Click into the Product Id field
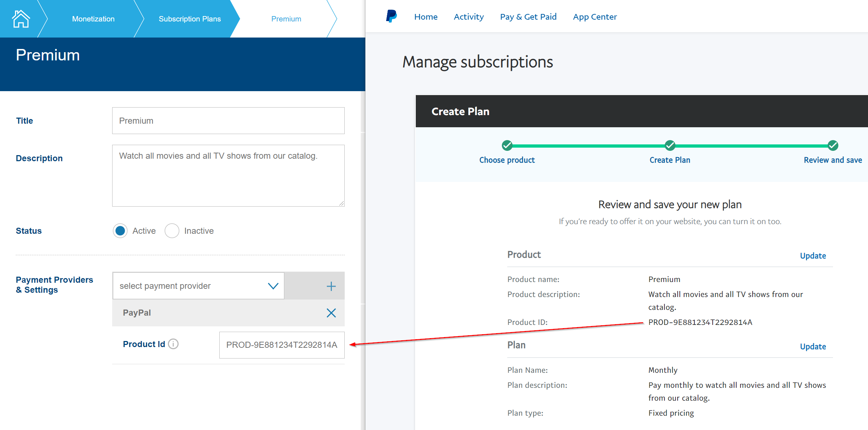The height and width of the screenshot is (430, 868). (x=281, y=345)
